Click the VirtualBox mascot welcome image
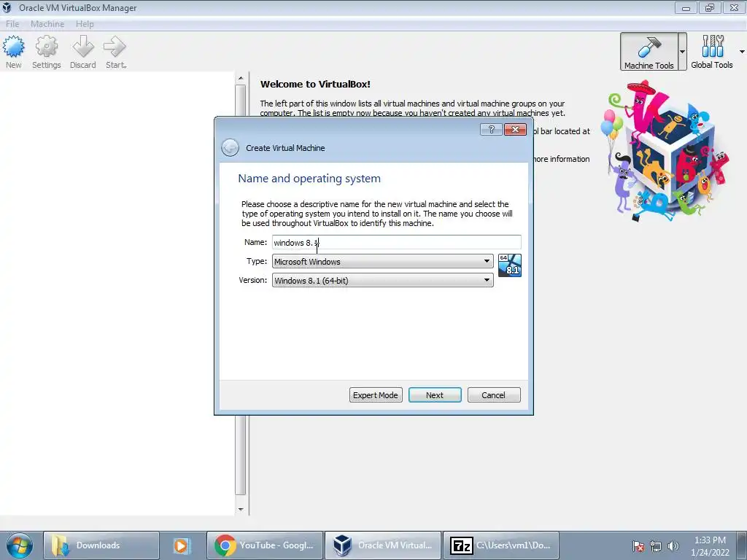The image size is (747, 560). pyautogui.click(x=665, y=150)
